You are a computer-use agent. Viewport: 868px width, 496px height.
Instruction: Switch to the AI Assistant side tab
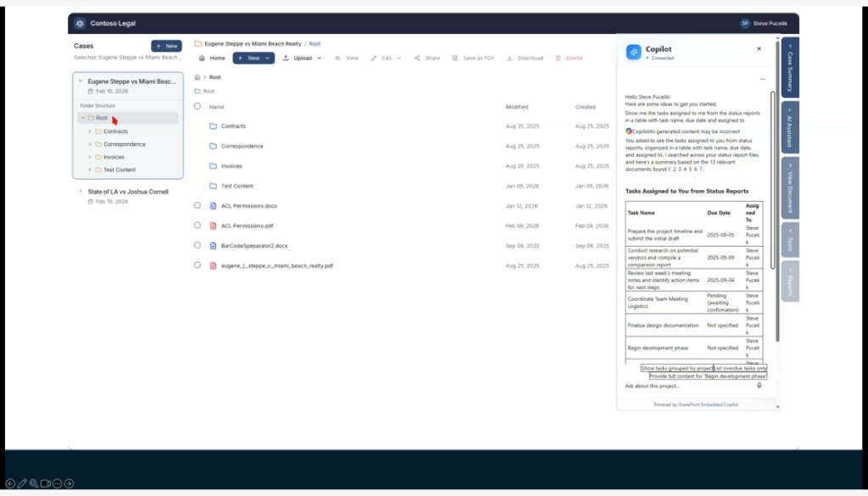point(790,127)
